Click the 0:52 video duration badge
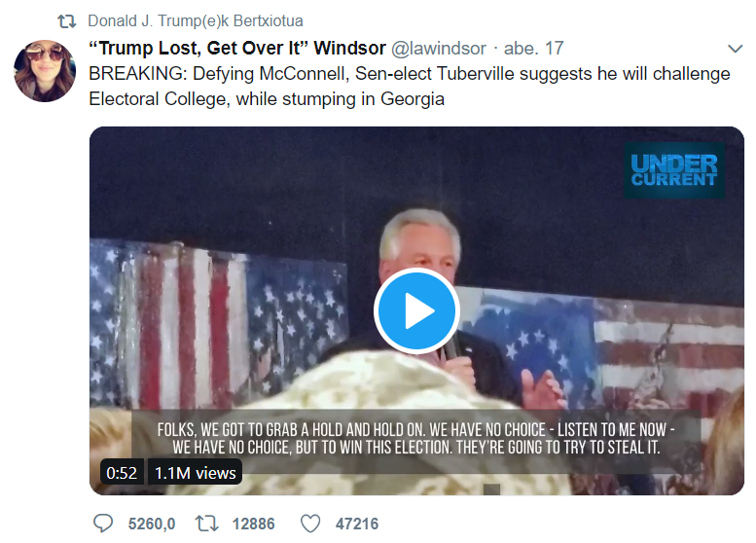 pos(122,473)
